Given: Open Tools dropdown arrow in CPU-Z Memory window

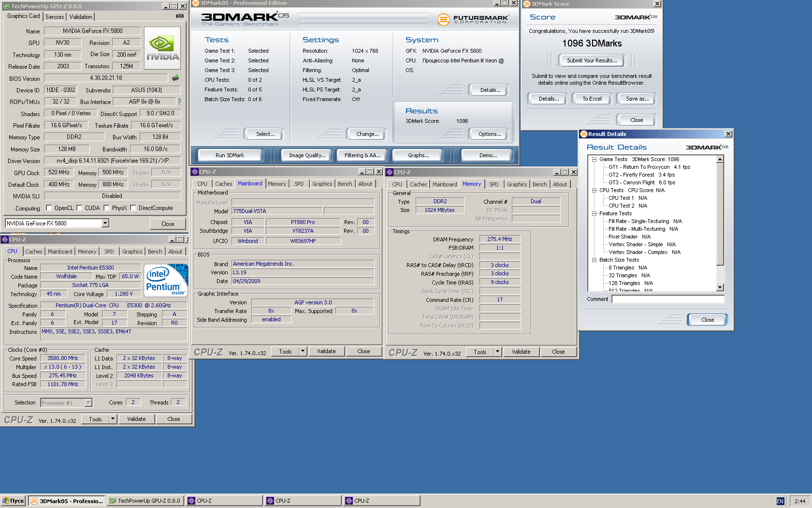Looking at the screenshot, I should pyautogui.click(x=497, y=352).
